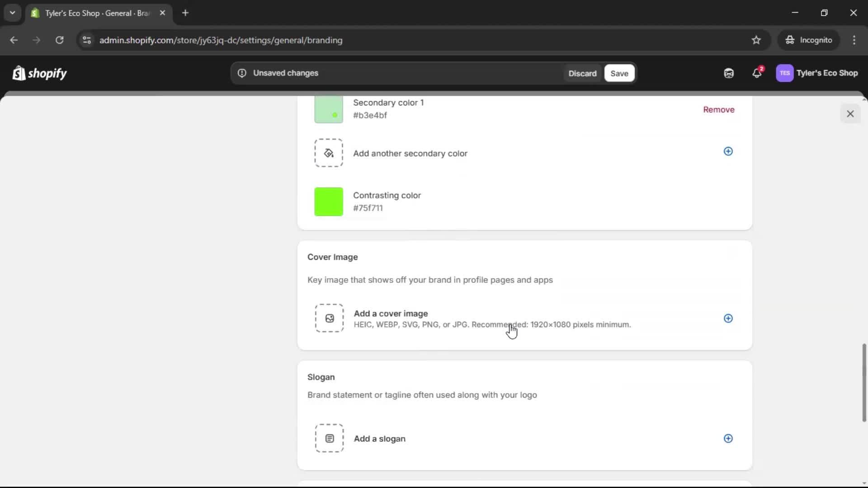868x488 pixels.
Task: Select the Contrasting color green swatch
Action: (329, 202)
